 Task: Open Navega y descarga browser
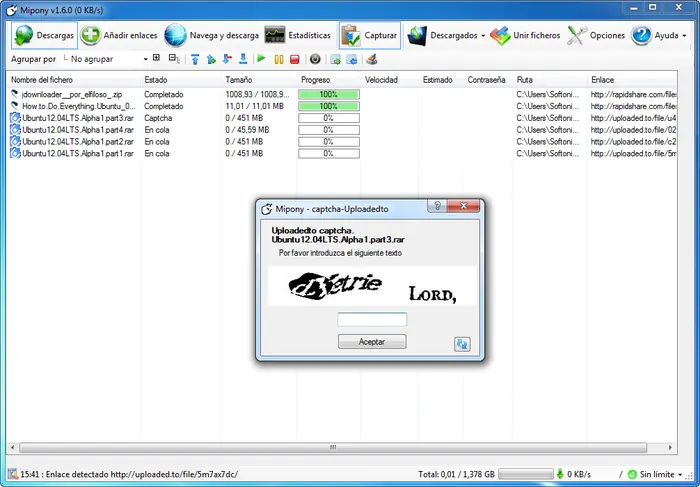[211, 35]
